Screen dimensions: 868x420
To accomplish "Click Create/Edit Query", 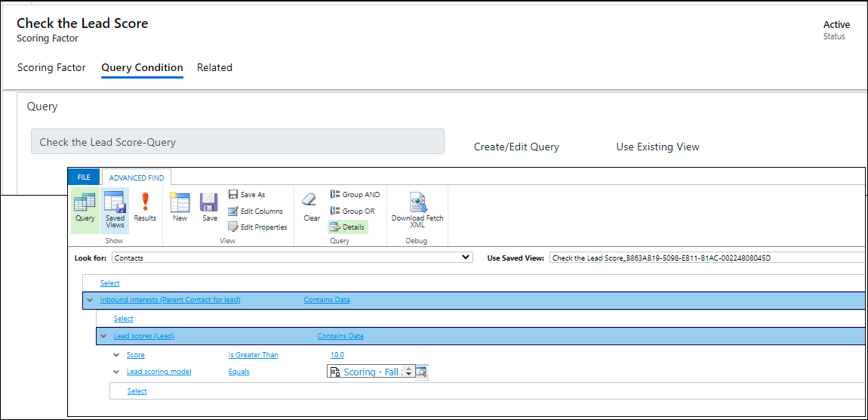I will (516, 147).
